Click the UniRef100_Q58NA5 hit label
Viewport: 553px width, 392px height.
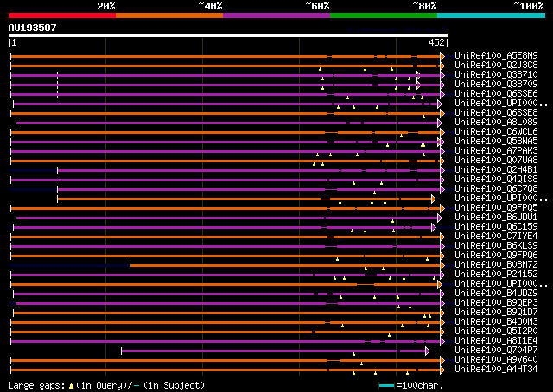[x=496, y=141]
